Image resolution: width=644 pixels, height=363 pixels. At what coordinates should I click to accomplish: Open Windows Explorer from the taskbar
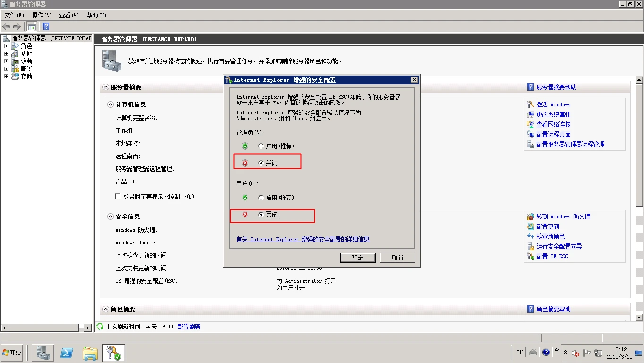pyautogui.click(x=89, y=352)
